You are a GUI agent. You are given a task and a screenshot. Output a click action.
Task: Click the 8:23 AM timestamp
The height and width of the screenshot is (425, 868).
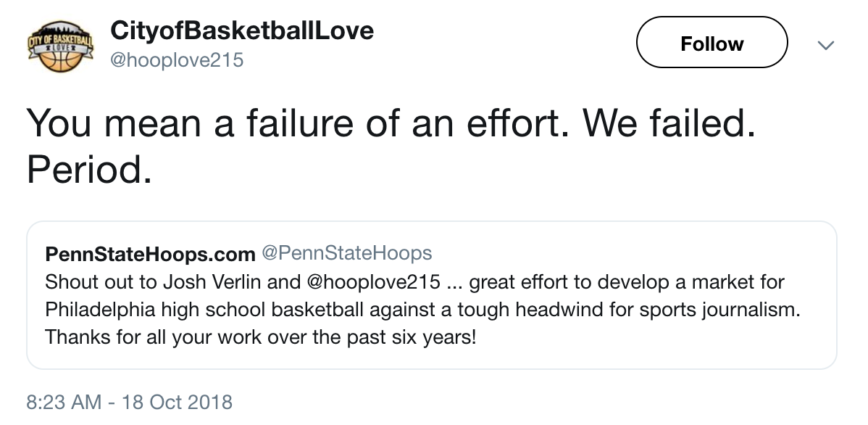point(64,401)
